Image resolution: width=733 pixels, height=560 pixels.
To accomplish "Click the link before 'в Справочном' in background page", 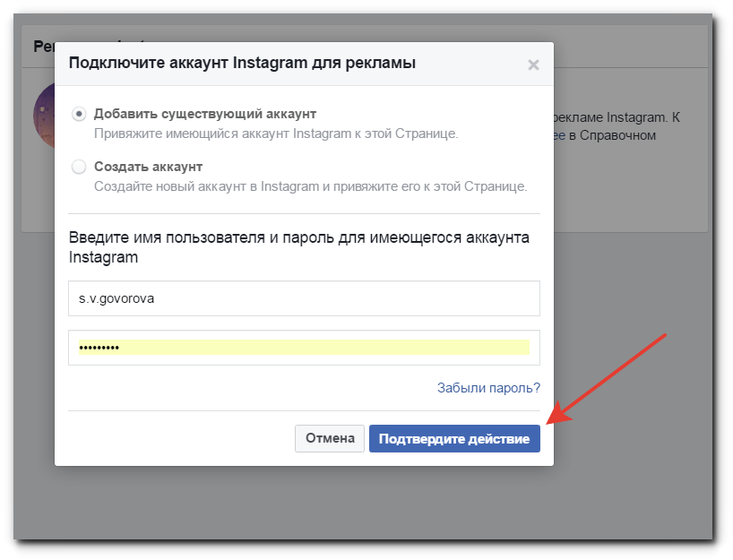I will tap(559, 135).
